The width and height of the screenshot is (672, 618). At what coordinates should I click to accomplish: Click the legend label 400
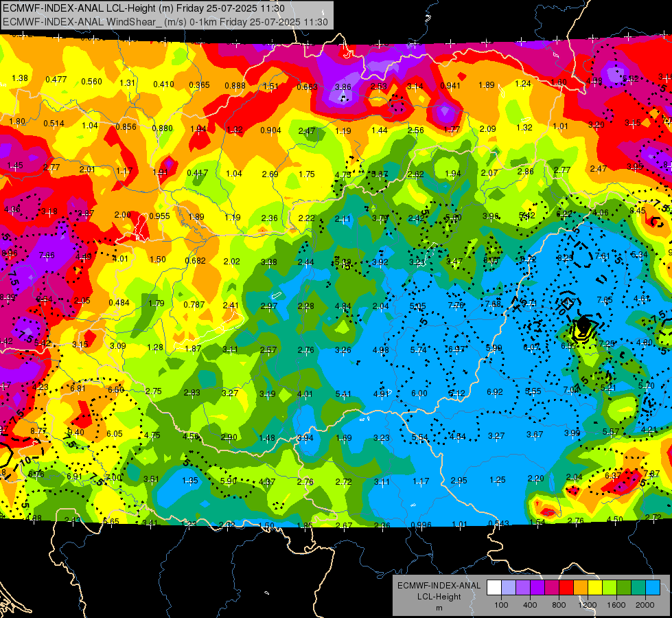530,605
